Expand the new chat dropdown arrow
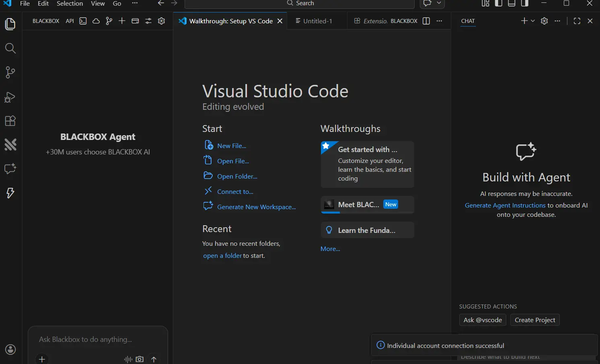This screenshot has height=364, width=600. point(533,21)
